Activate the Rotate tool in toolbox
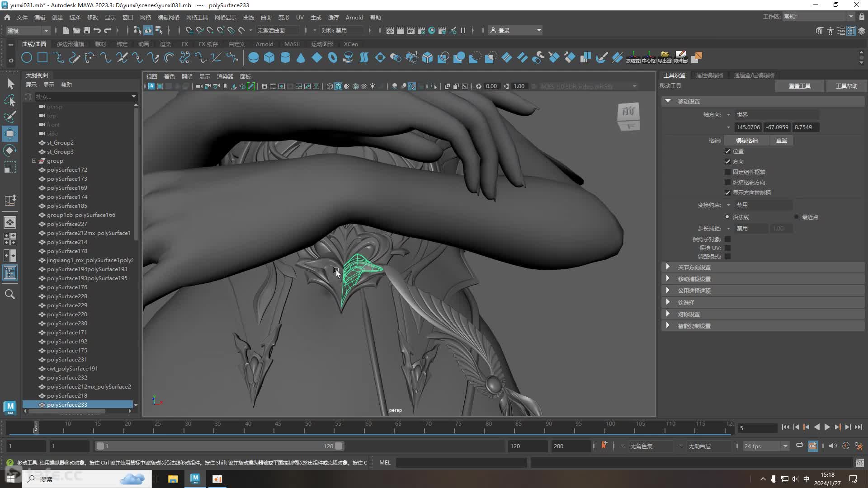 (x=10, y=150)
